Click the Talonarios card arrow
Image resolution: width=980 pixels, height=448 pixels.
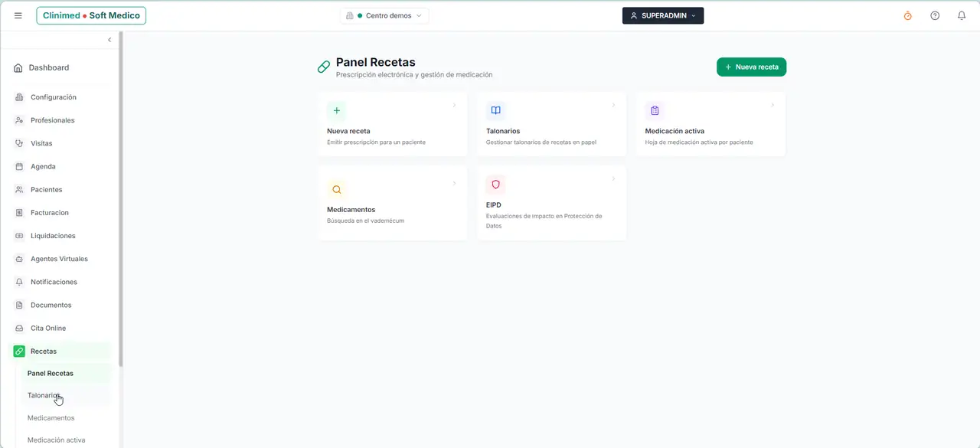613,105
